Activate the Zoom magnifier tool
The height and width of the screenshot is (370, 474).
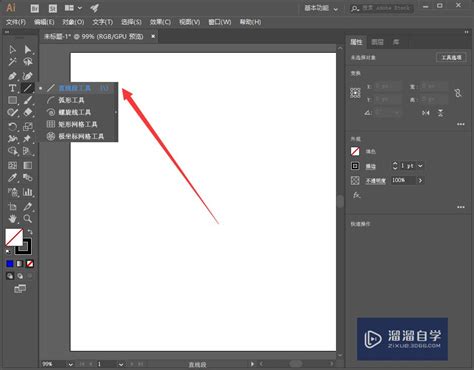click(28, 219)
